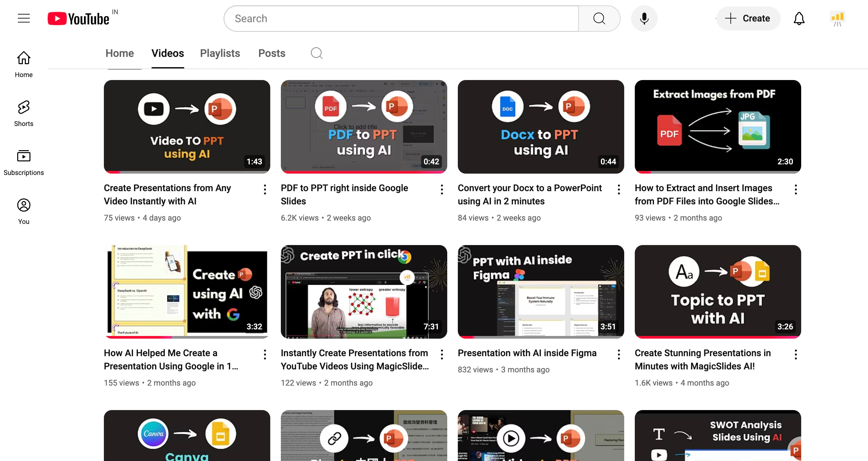Go to Shorts in sidebar
The width and height of the screenshot is (868, 461).
(x=23, y=113)
